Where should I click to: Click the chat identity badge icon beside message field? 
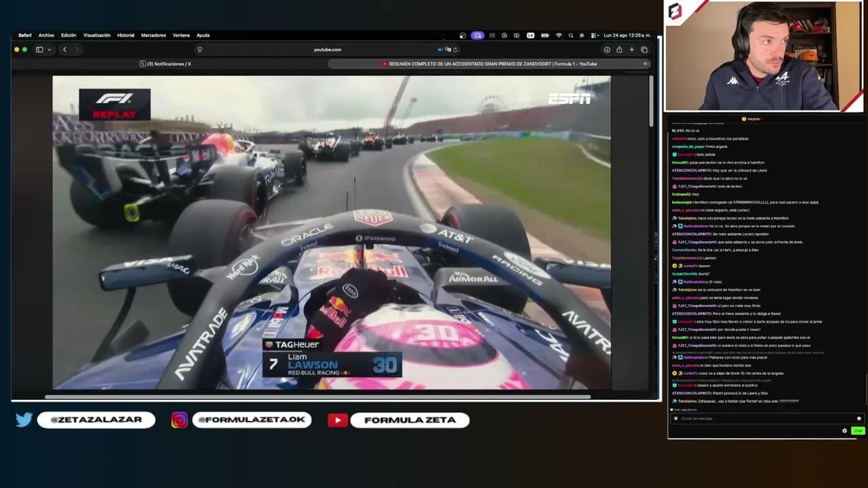coord(675,418)
